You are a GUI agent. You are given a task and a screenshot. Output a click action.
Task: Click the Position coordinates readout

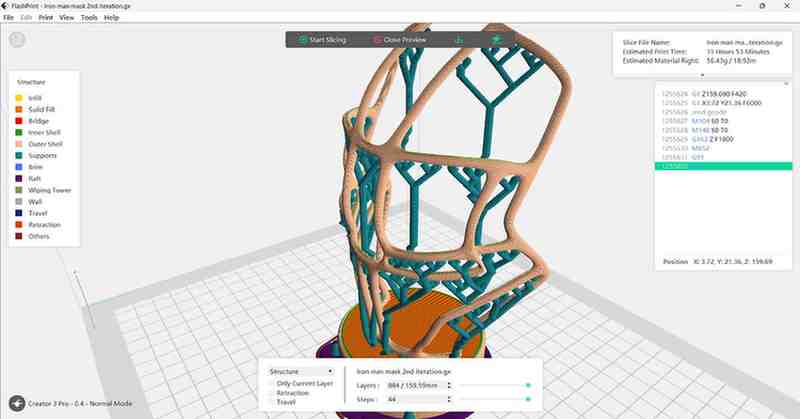[717, 261]
